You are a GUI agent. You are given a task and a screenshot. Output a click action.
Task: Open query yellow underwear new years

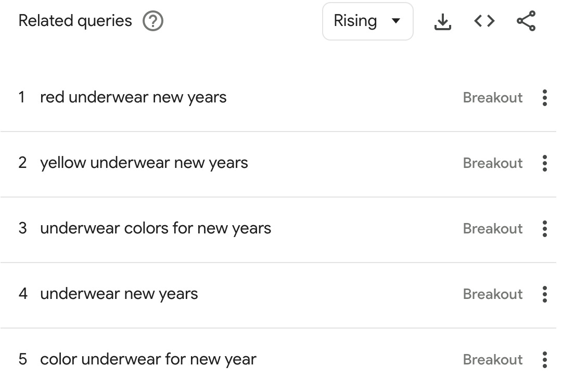pyautogui.click(x=144, y=163)
